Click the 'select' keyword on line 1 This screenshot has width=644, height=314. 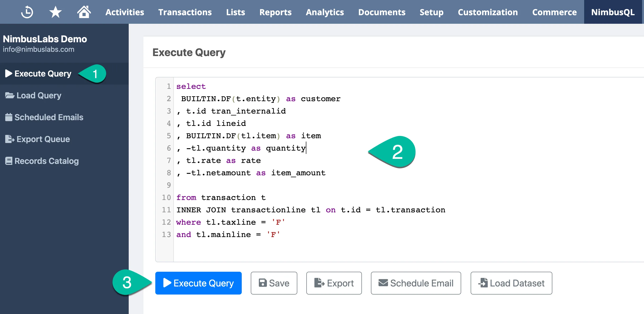(x=191, y=86)
